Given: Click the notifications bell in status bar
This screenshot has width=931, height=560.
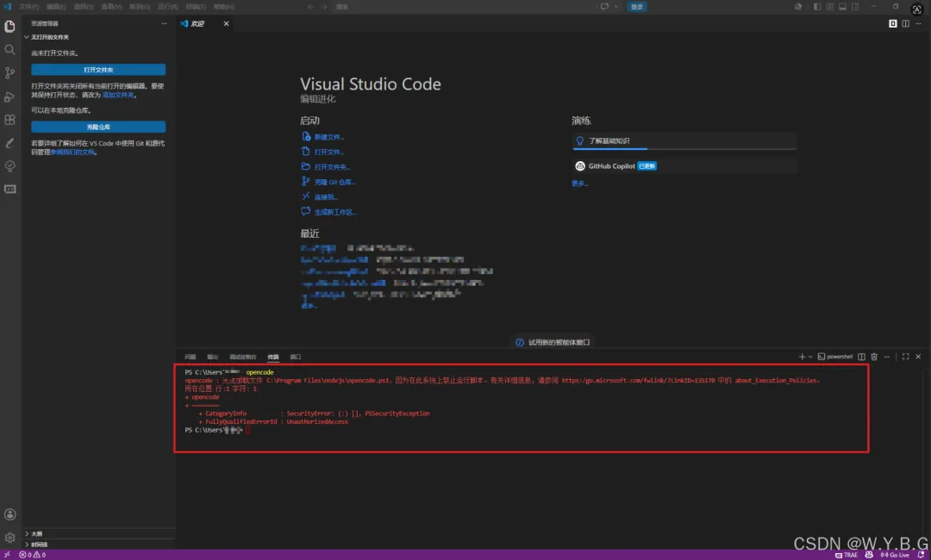Looking at the screenshot, I should point(921,555).
